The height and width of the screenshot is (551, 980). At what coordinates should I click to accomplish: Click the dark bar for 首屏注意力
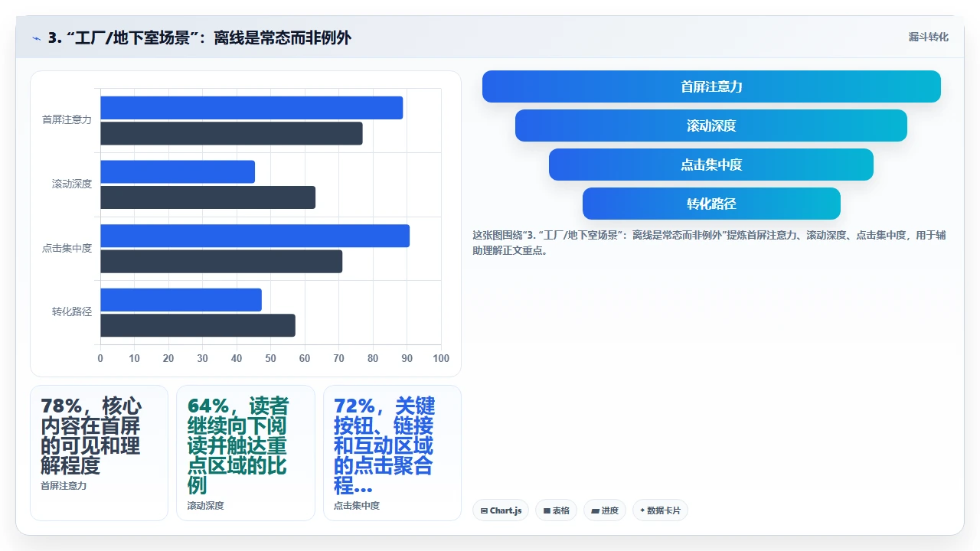pos(231,133)
